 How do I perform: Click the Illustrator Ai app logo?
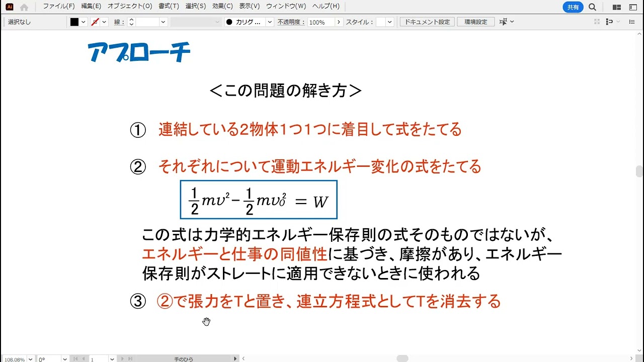[x=9, y=7]
